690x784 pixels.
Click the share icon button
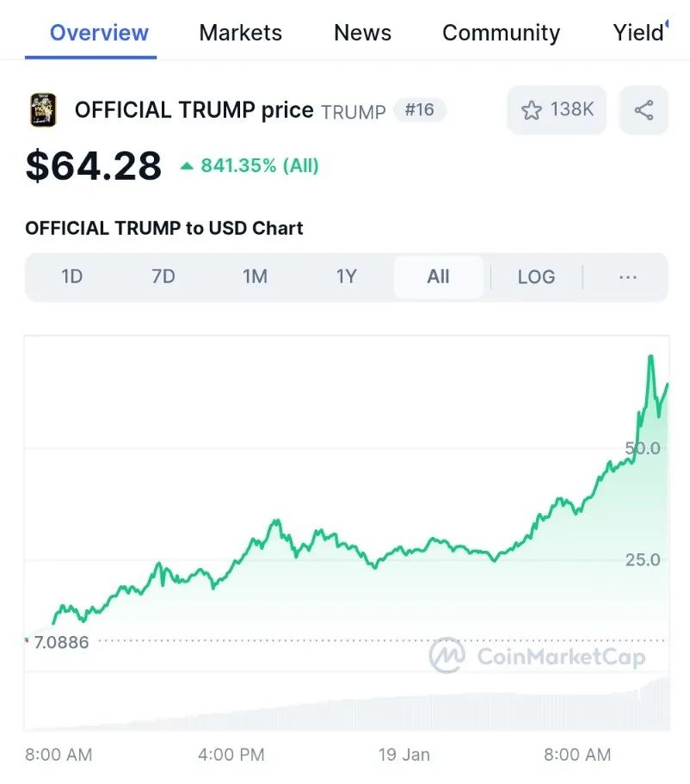(x=644, y=110)
